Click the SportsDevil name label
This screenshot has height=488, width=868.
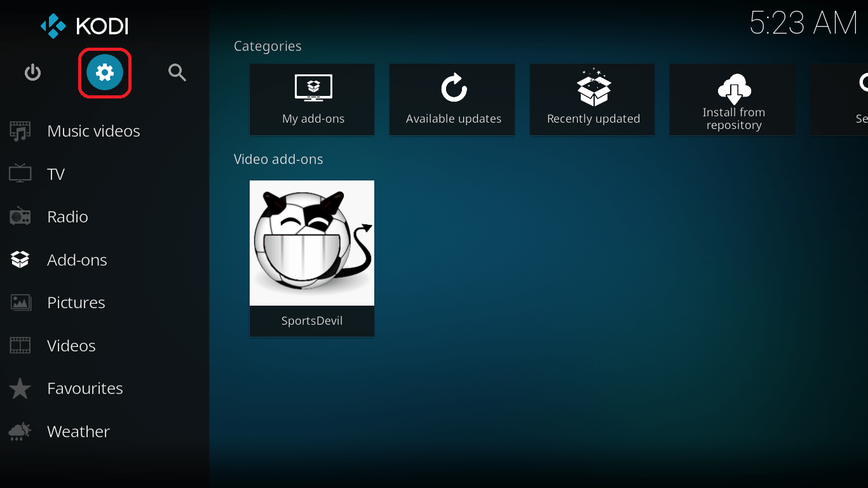click(x=312, y=321)
